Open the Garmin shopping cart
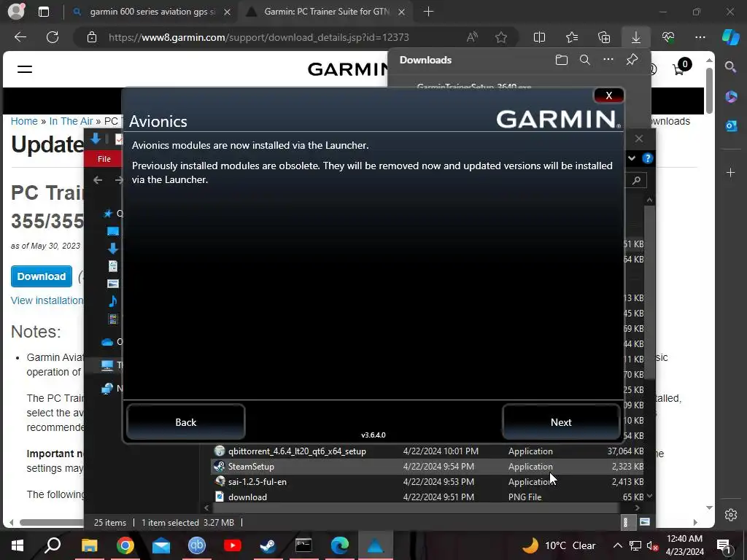This screenshot has width=747, height=560. tap(681, 68)
